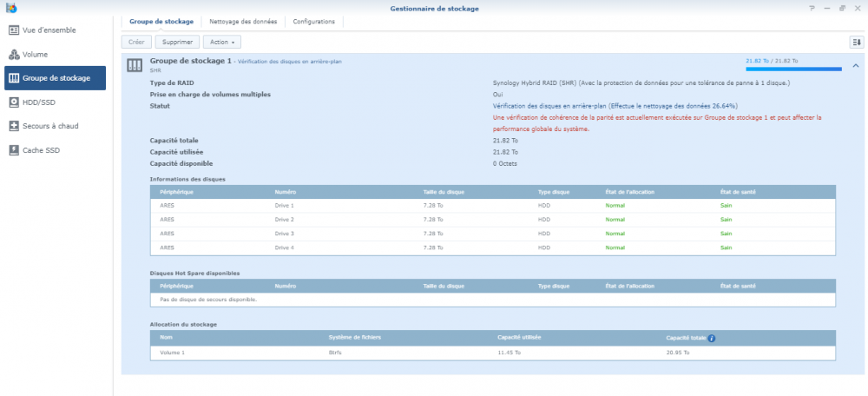Open the Action dropdown menu

coord(223,42)
